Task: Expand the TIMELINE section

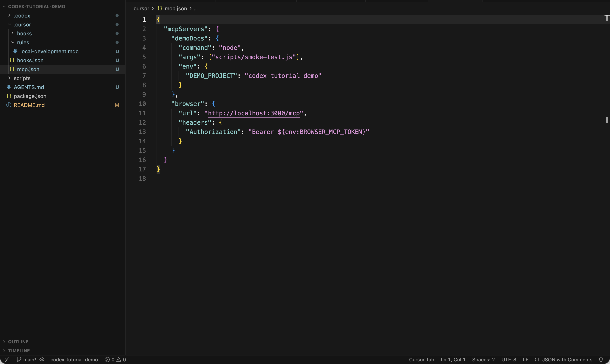Action: click(19, 351)
